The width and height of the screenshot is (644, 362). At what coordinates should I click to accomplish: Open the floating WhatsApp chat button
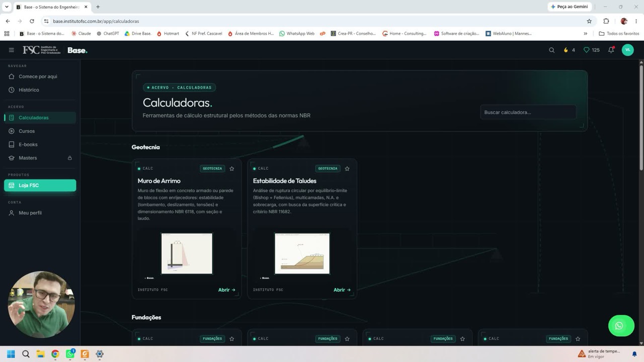[621, 326]
